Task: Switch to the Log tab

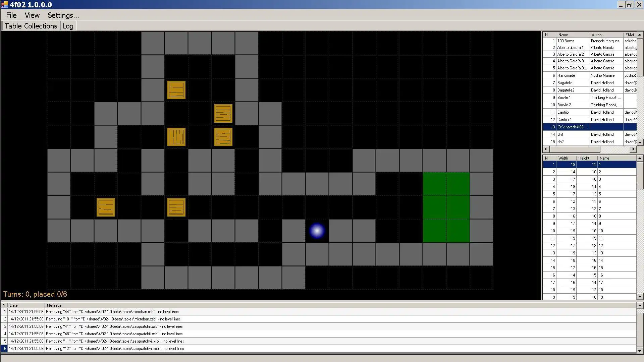Action: tap(68, 25)
